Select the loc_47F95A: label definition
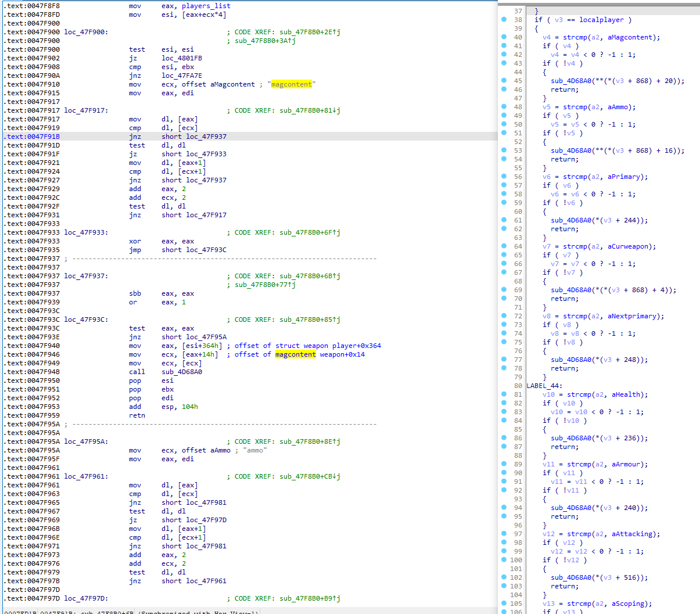The height and width of the screenshot is (614, 700). point(86,441)
